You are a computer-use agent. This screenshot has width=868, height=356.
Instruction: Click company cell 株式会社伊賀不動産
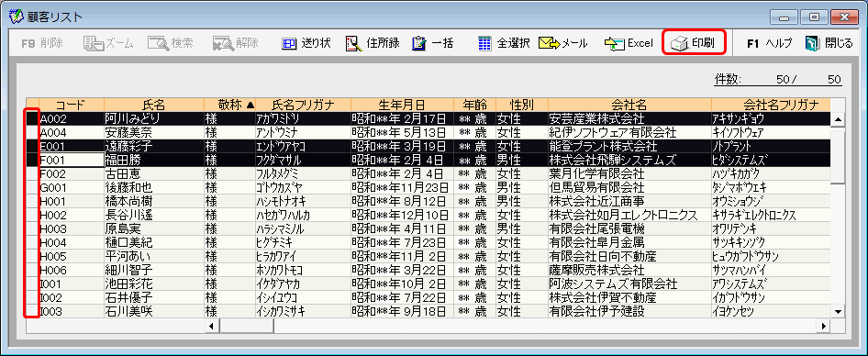tap(630, 298)
